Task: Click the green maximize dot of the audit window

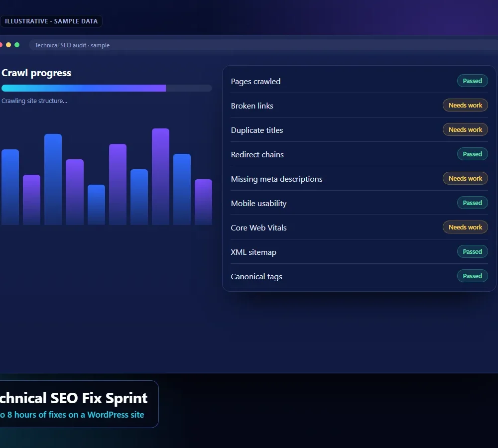Action: pyautogui.click(x=17, y=45)
